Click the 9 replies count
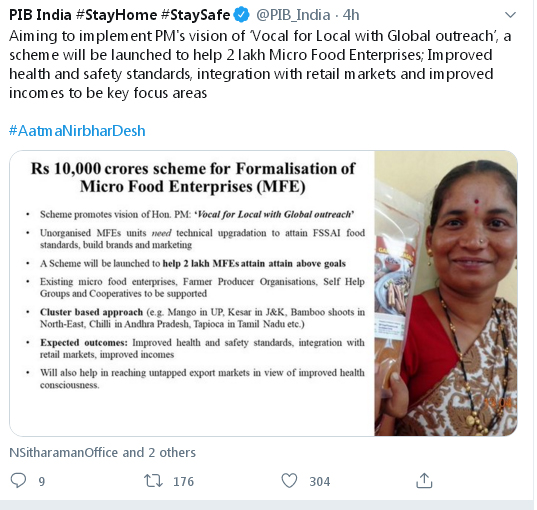The image size is (537, 510). pos(42,482)
